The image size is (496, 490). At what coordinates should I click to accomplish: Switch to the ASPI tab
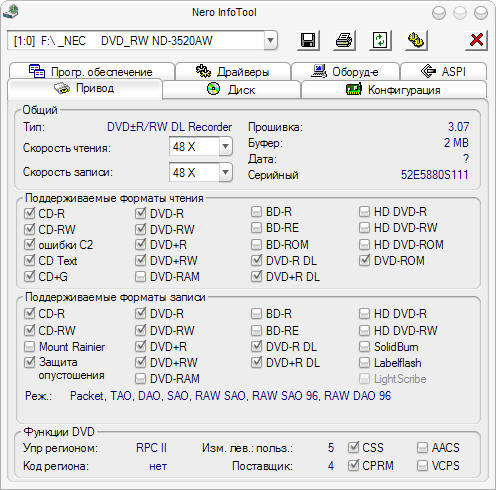point(443,71)
